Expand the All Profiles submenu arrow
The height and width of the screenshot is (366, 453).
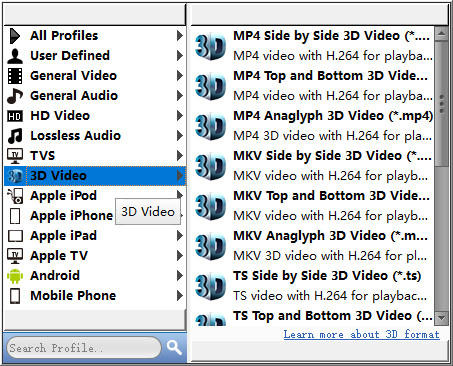[x=180, y=36]
